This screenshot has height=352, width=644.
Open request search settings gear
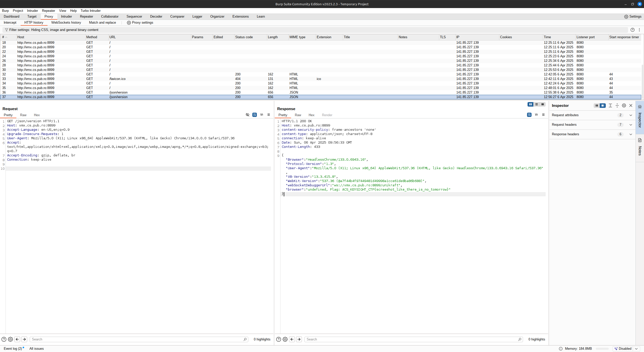10,339
